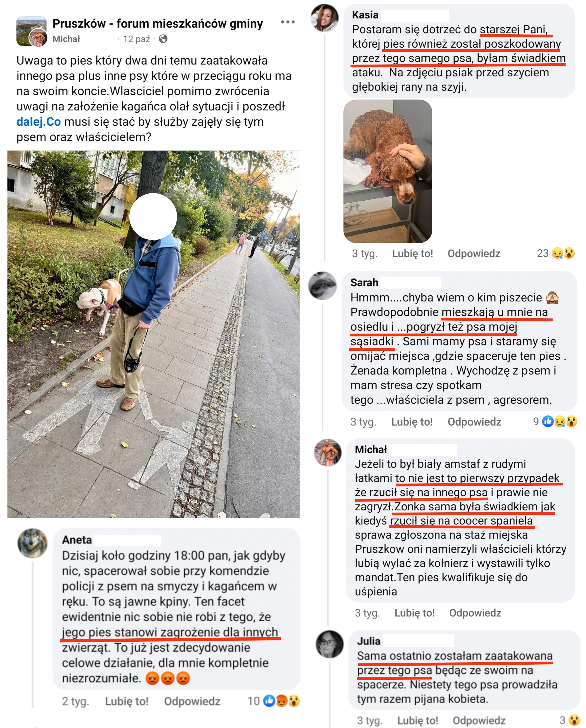Open group name Pruszków - forum mieszkańców gminy
Image resolution: width=586 pixels, height=728 pixels.
tap(158, 24)
